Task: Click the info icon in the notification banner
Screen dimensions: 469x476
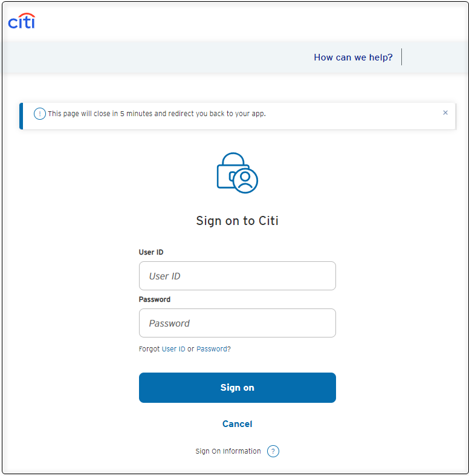Action: pos(40,114)
